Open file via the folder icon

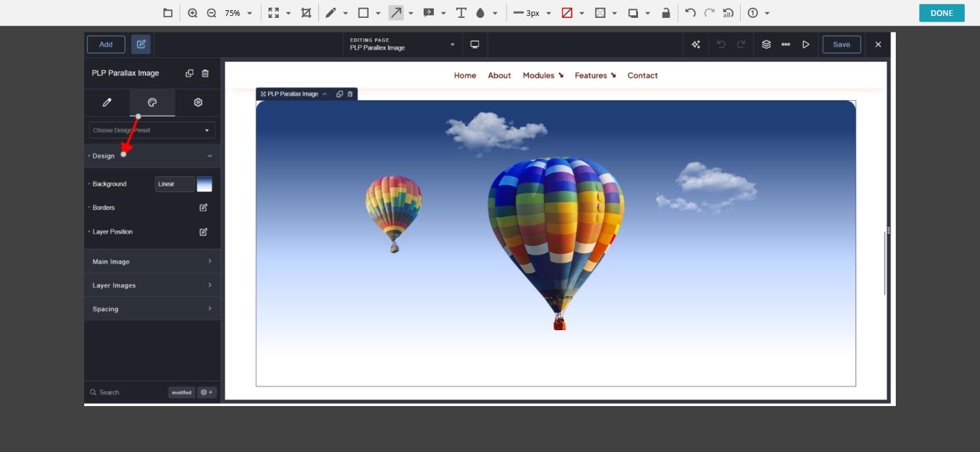pos(168,13)
